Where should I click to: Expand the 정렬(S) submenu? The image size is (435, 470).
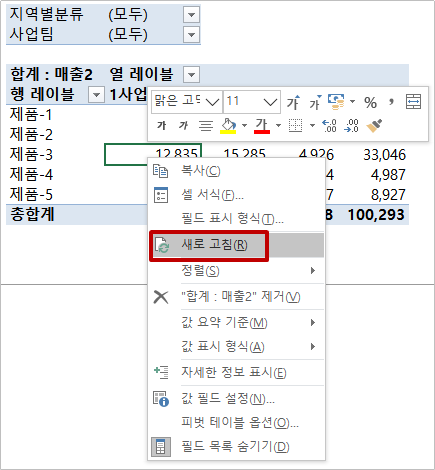click(236, 270)
